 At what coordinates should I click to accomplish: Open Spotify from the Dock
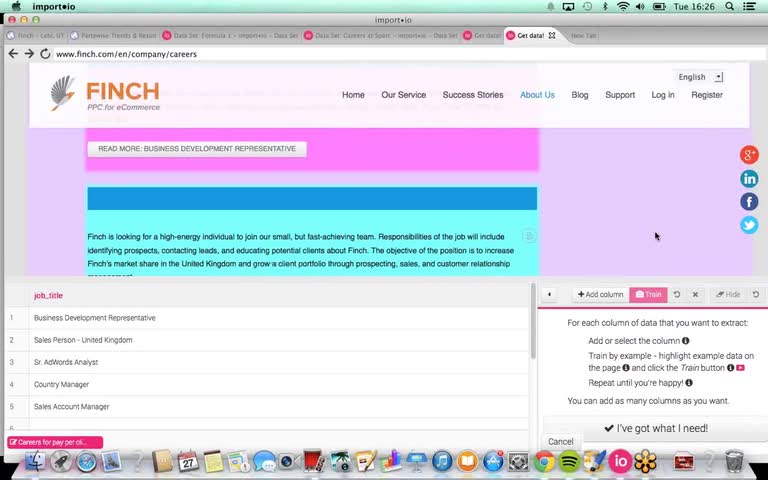click(569, 461)
